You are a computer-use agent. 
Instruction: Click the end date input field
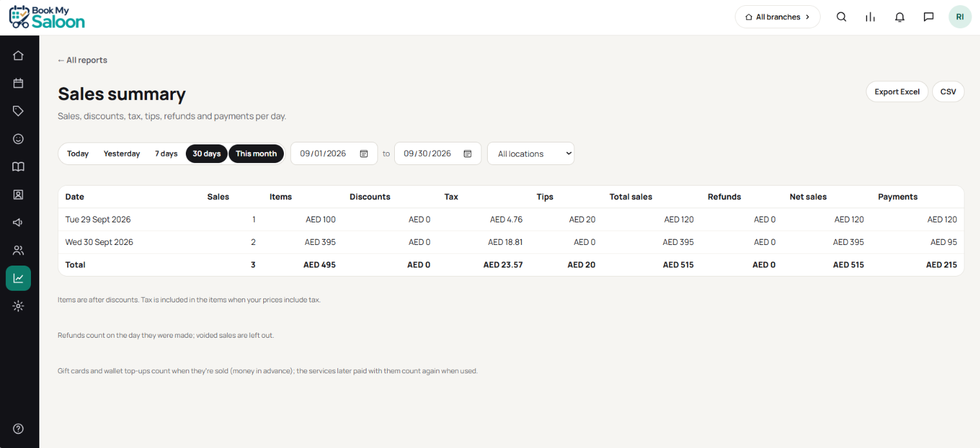pos(437,153)
